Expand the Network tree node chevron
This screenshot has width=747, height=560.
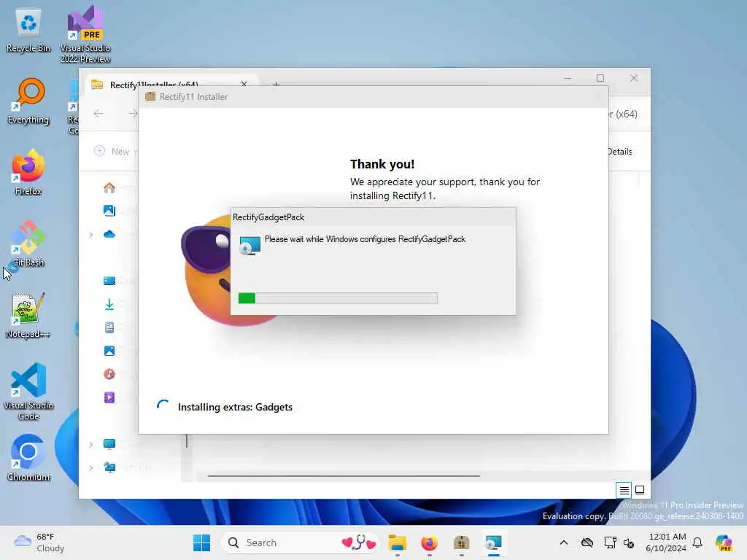(90, 467)
